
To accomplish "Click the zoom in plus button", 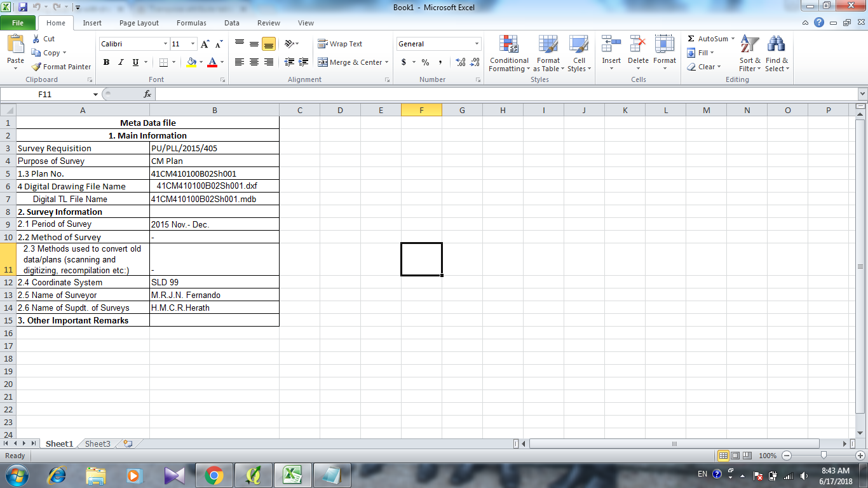I will pyautogui.click(x=860, y=456).
